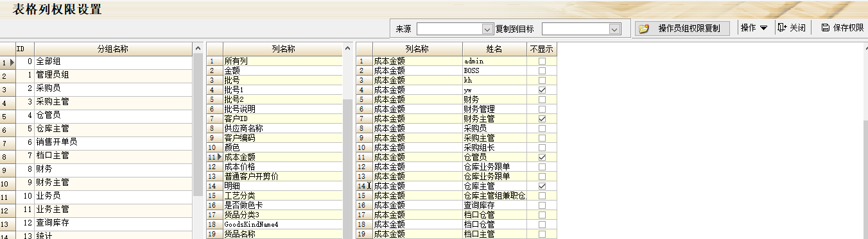Select 普通客户开剪价 in column name list
Screen dimensions: 868x239
coord(283,176)
